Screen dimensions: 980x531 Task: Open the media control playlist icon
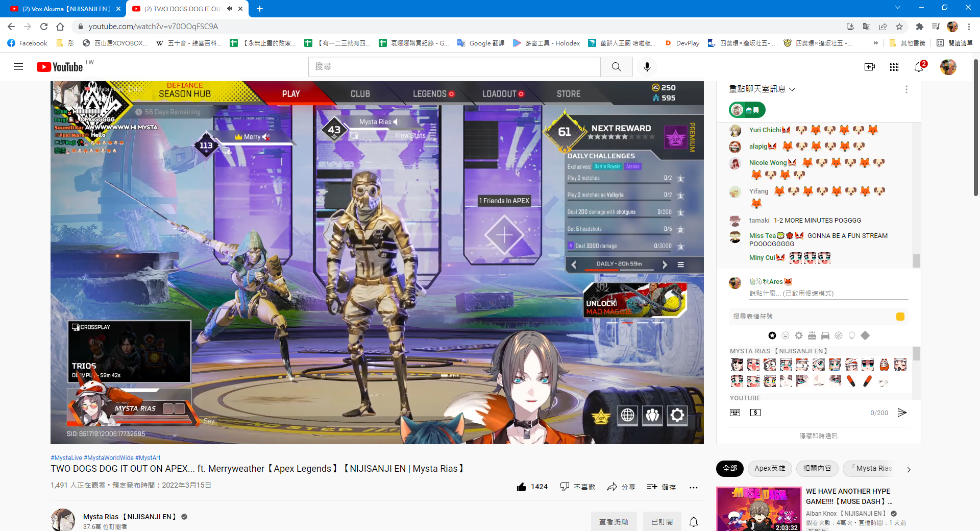[936, 27]
